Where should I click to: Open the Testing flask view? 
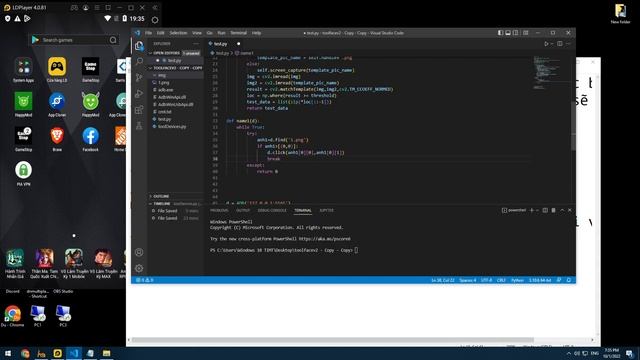click(139, 125)
